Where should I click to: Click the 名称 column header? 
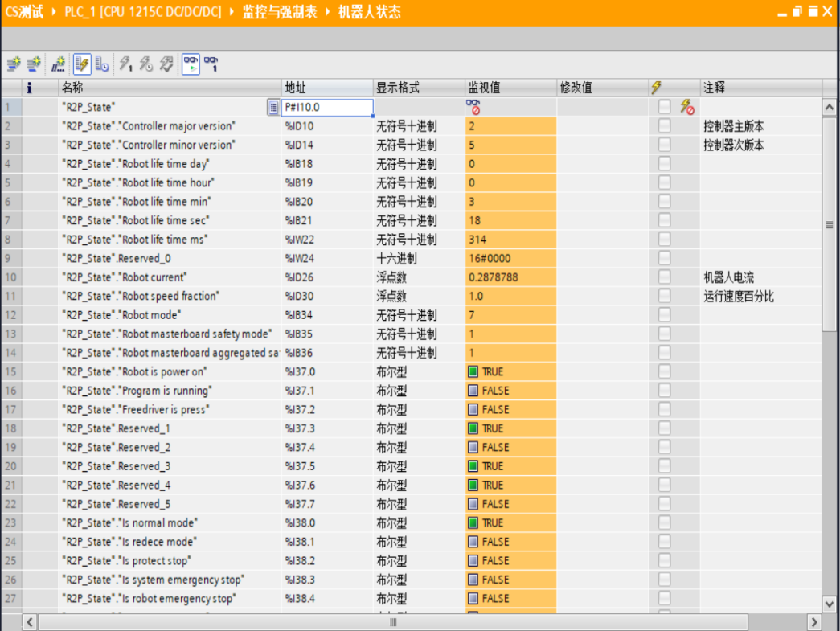pos(72,88)
